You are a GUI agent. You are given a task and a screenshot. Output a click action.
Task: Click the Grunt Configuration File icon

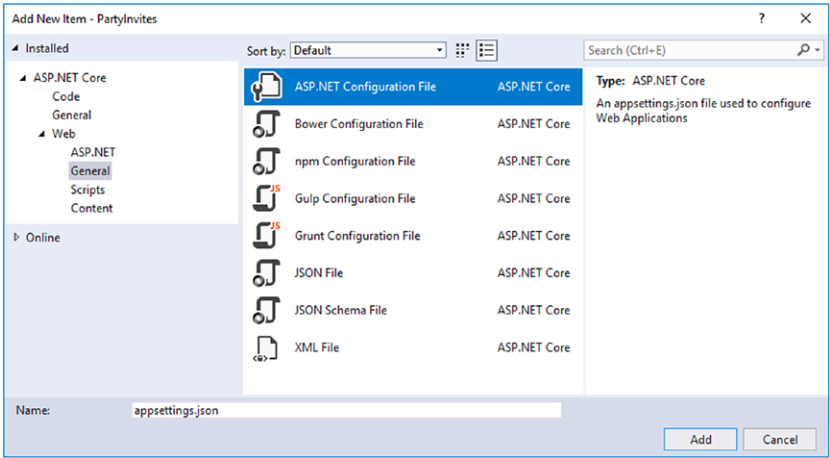[264, 236]
